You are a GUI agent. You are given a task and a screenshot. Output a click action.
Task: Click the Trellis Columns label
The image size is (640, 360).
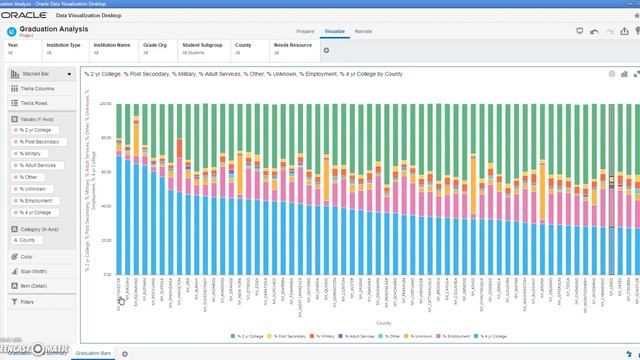point(38,89)
